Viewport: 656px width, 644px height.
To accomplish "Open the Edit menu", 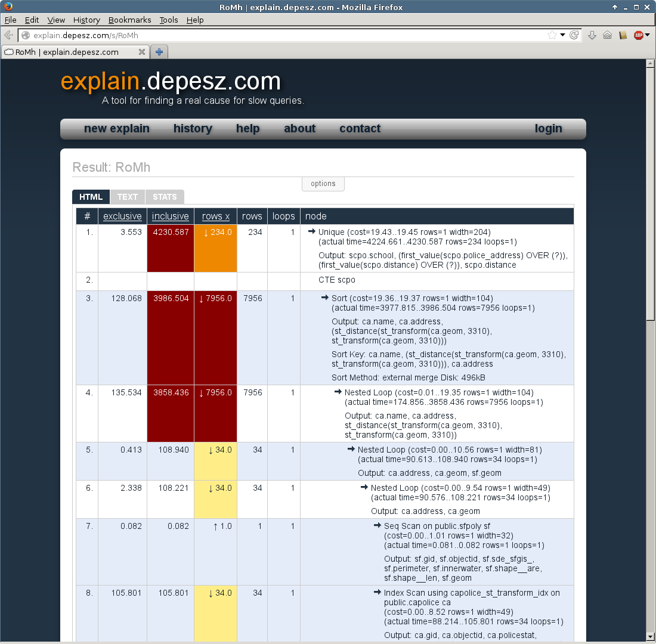I will click(32, 20).
